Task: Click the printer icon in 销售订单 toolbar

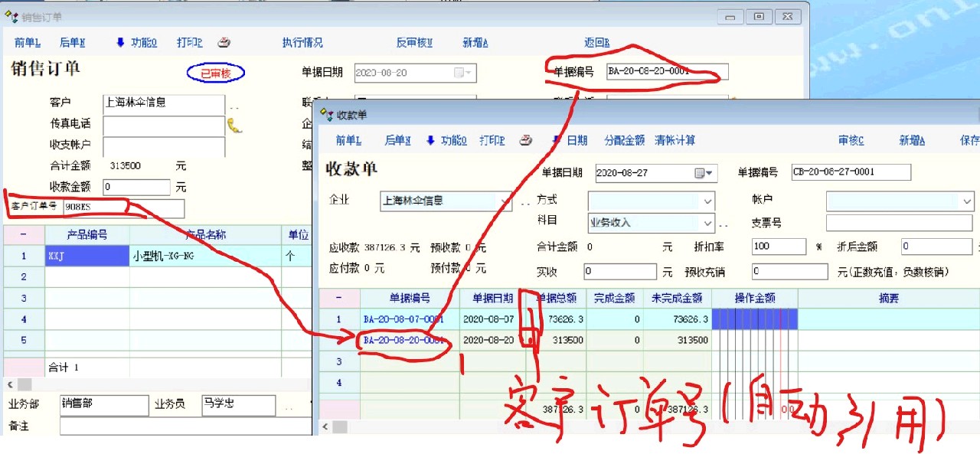Action: (x=224, y=43)
